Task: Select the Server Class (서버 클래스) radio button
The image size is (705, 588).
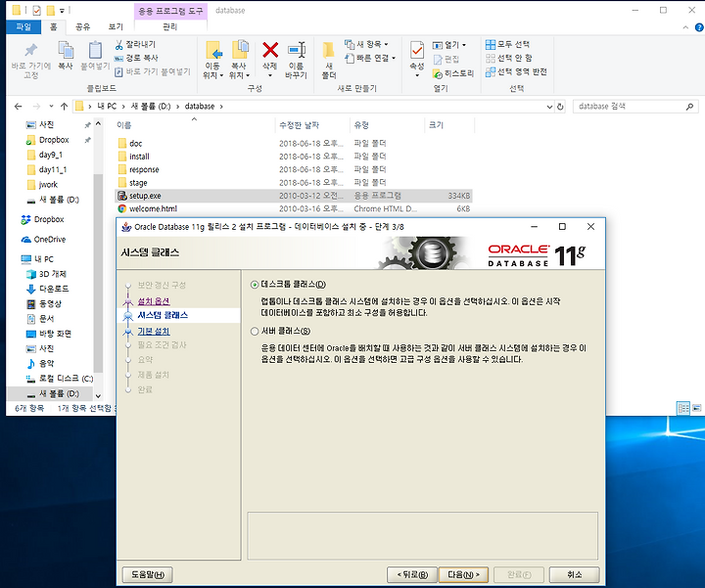Action: tap(255, 332)
